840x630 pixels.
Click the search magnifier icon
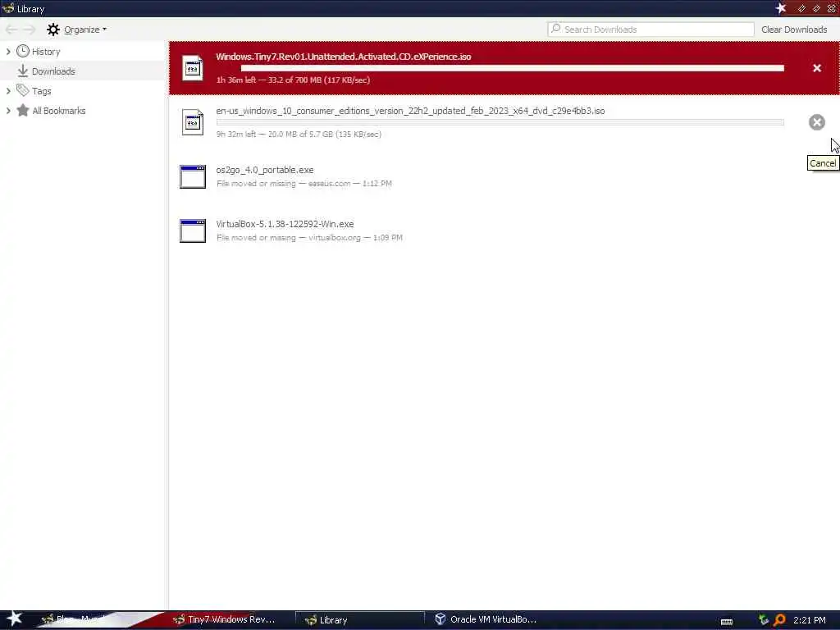click(556, 29)
